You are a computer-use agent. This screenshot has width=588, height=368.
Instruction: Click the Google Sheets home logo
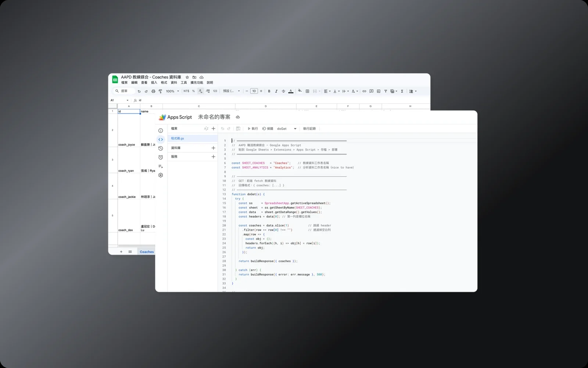[115, 79]
